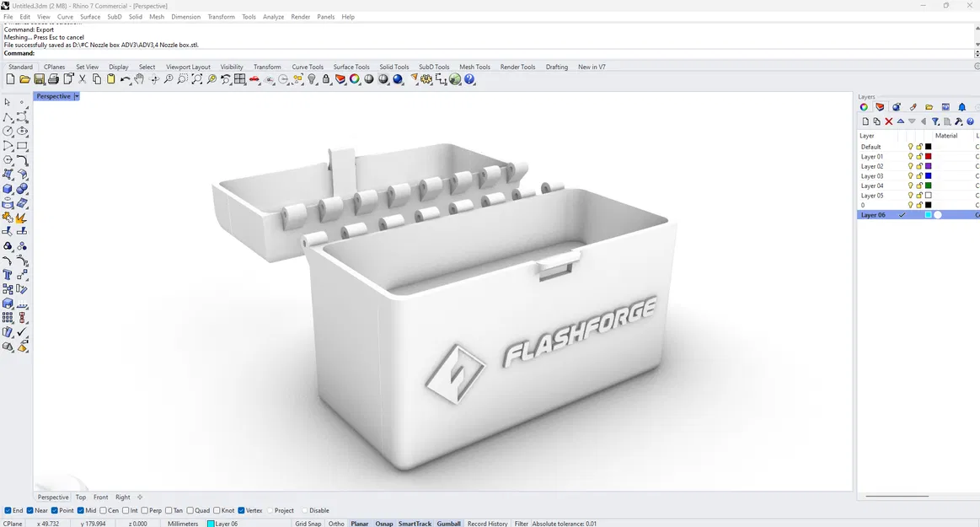This screenshot has height=527, width=980.
Task: Delete a layer using the red X icon
Action: [888, 121]
